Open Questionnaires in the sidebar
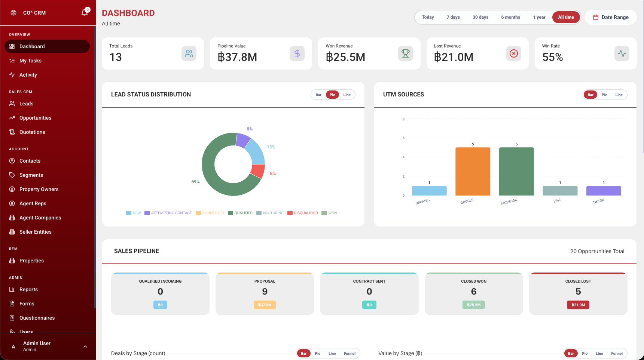This screenshot has height=360, width=644. pyautogui.click(x=47, y=318)
